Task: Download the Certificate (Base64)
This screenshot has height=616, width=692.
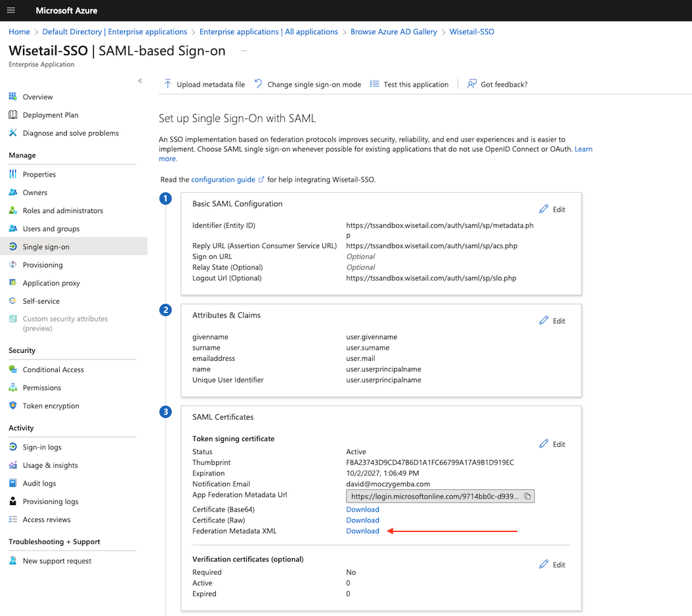Action: pyautogui.click(x=362, y=509)
